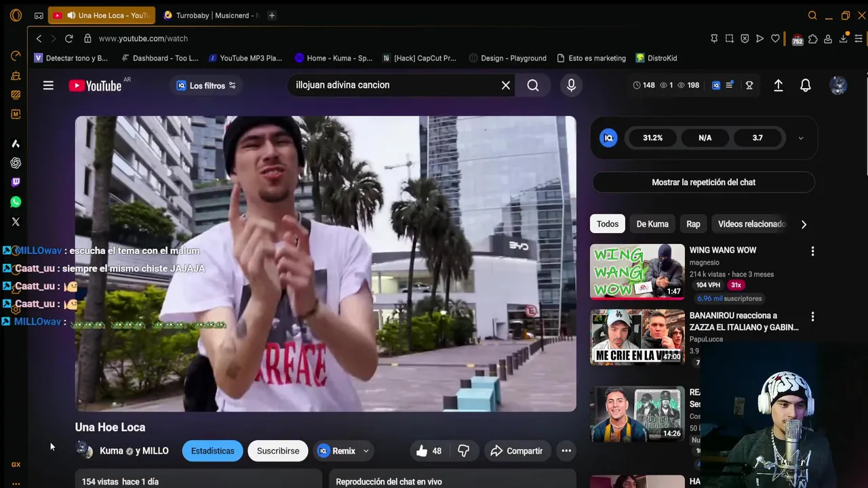Open the Twitch icon in the sidebar
This screenshot has width=868, height=488.
click(x=16, y=182)
